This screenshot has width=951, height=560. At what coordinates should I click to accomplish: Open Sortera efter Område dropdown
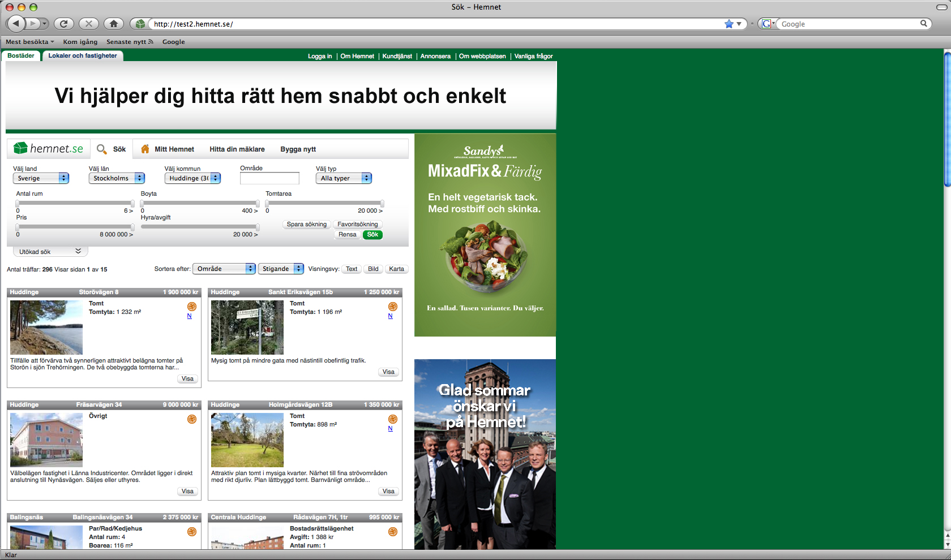point(224,269)
